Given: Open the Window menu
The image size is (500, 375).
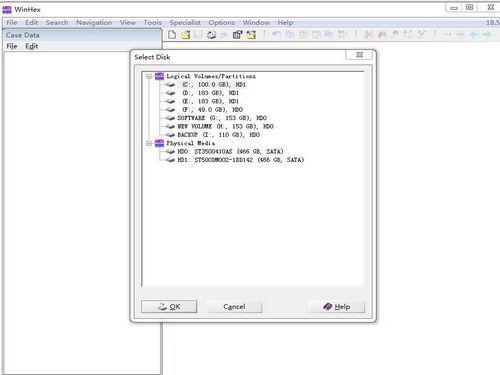Looking at the screenshot, I should 256,22.
